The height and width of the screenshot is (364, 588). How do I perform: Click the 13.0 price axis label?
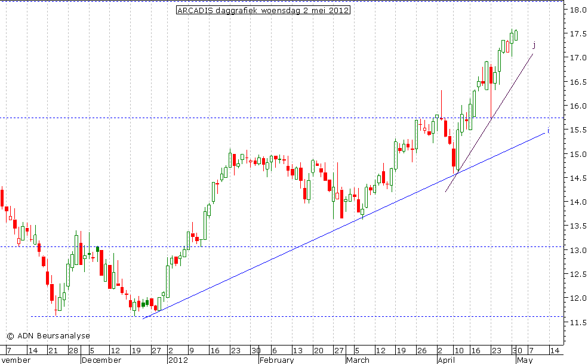(578, 250)
